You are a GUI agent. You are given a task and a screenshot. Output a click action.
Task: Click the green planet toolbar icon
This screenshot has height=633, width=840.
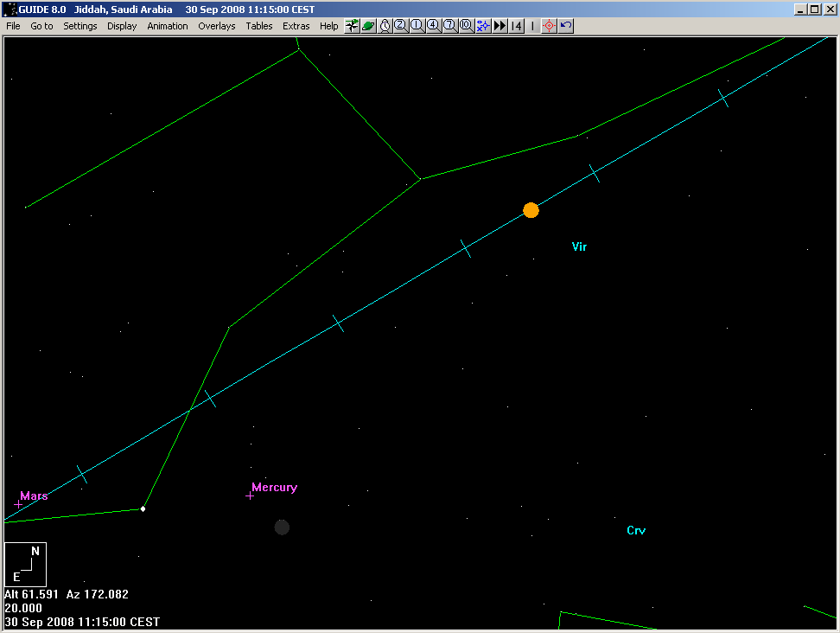pos(369,26)
